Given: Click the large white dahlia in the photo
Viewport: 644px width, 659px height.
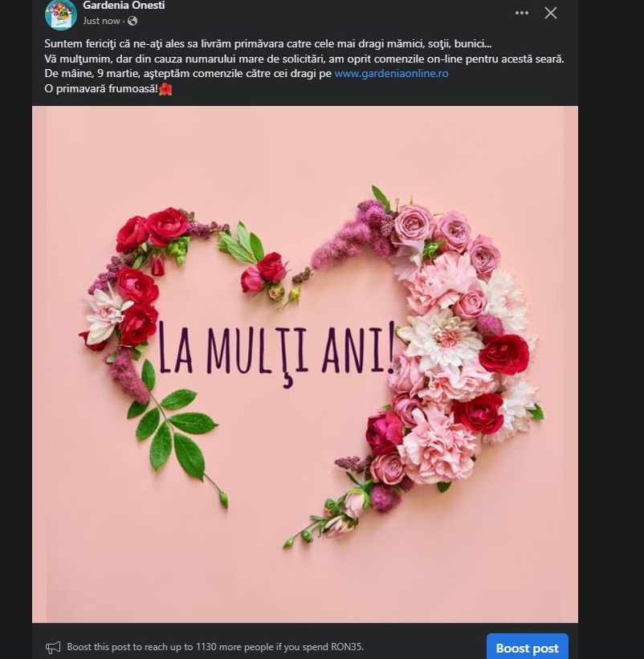Looking at the screenshot, I should point(441,336).
